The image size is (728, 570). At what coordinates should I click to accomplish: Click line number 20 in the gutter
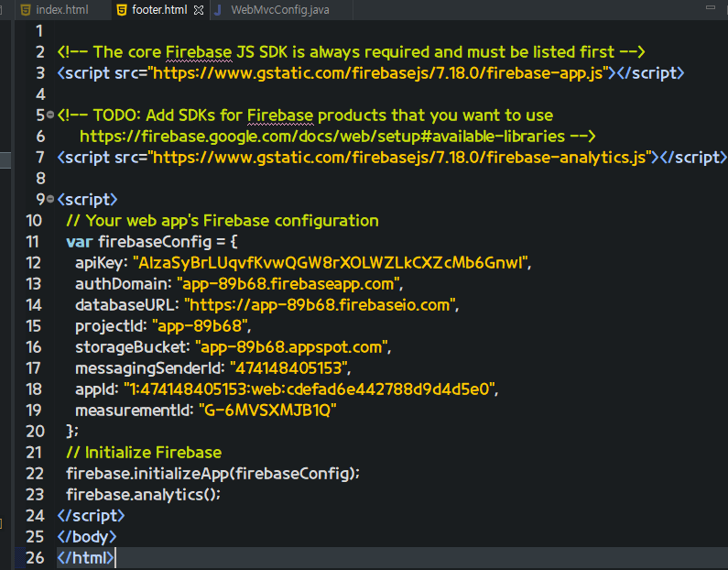(35, 431)
